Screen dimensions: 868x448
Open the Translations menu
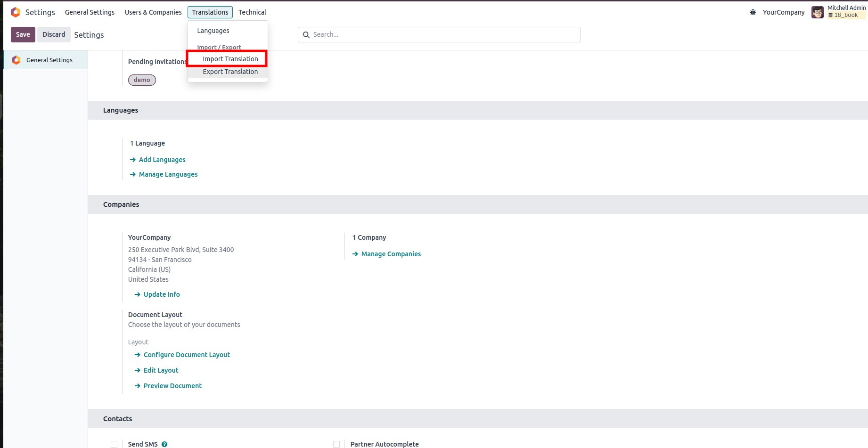(210, 12)
